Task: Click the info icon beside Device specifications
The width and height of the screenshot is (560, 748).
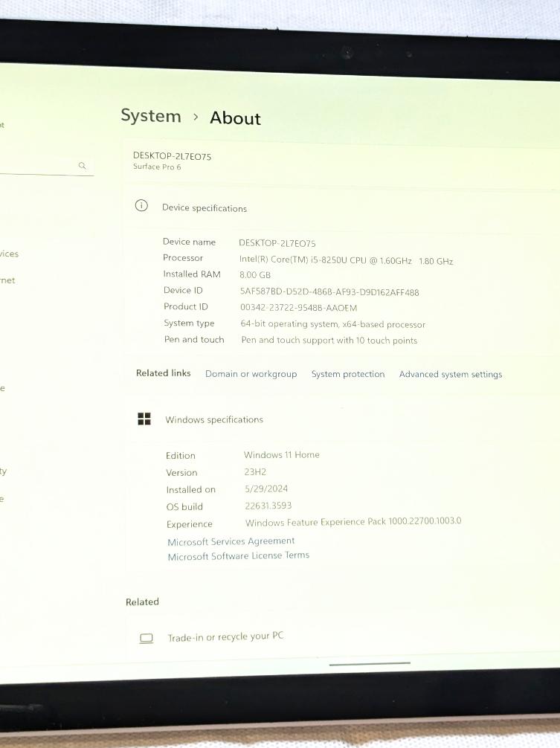Action: pyautogui.click(x=141, y=206)
